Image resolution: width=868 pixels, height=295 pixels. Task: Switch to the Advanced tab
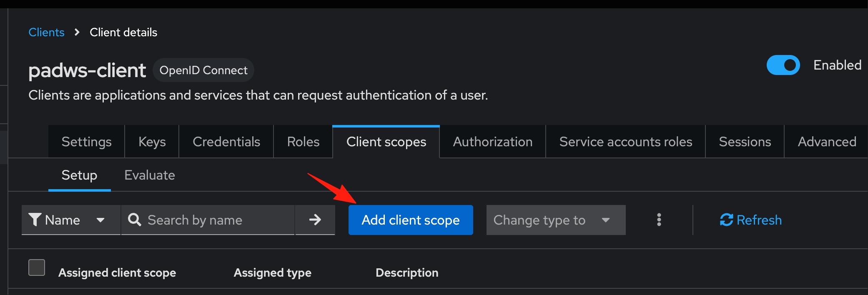827,142
